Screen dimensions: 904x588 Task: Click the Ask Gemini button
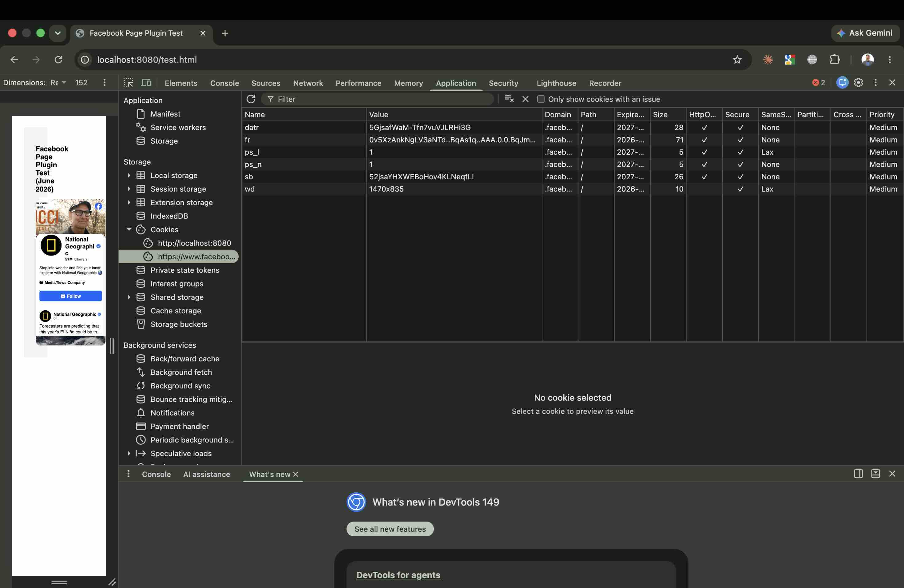(x=865, y=33)
